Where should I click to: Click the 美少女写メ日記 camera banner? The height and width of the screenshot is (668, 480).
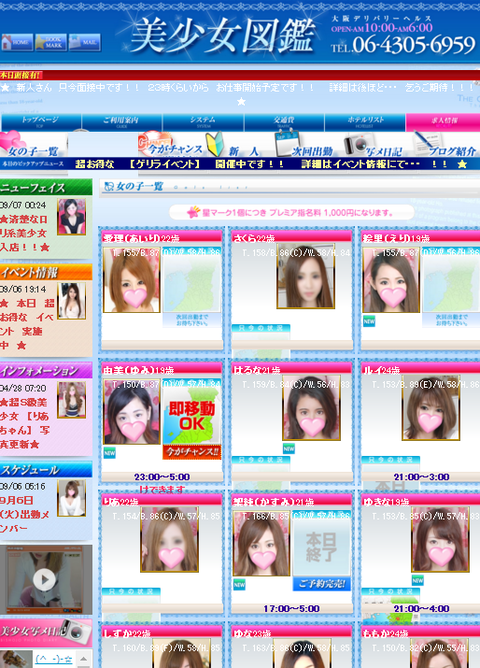46,632
